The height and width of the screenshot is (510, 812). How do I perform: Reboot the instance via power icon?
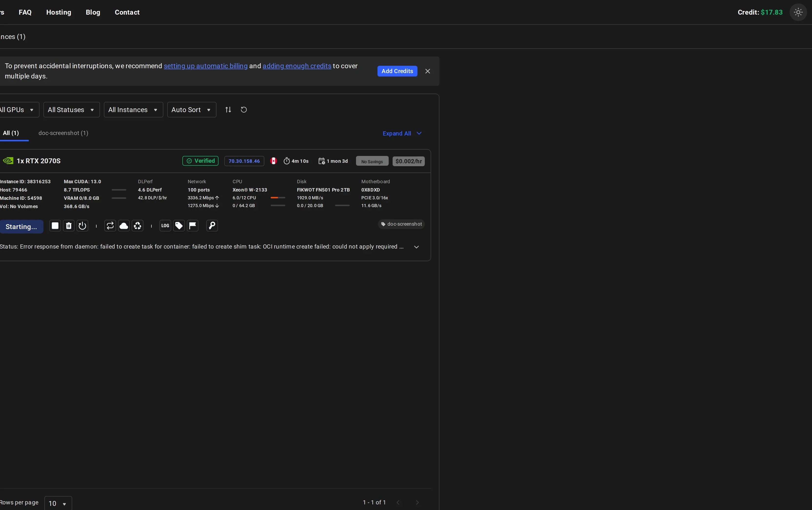click(x=82, y=225)
